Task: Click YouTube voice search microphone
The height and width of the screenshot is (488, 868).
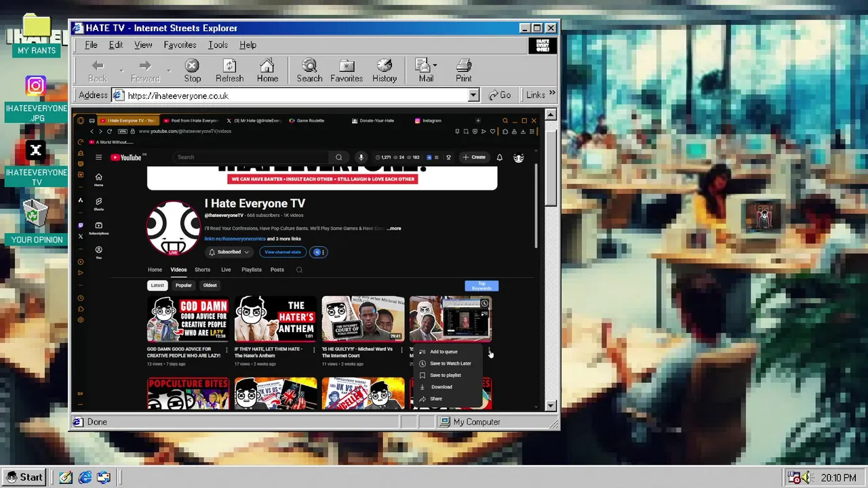Action: 361,157
